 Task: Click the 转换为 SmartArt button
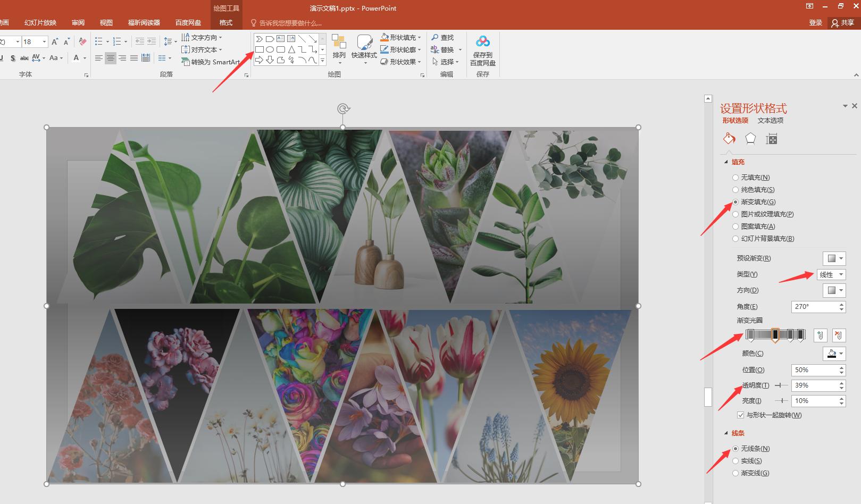coord(211,62)
